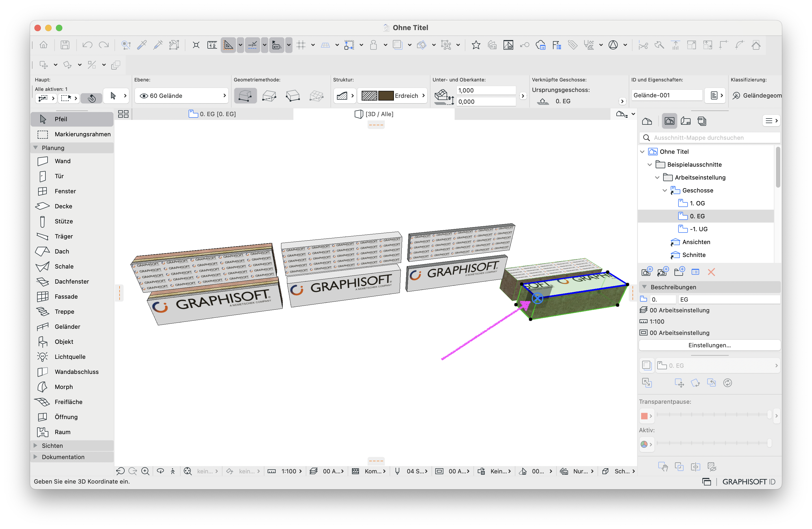Choose the Markierungsrahmen tool

click(72, 134)
